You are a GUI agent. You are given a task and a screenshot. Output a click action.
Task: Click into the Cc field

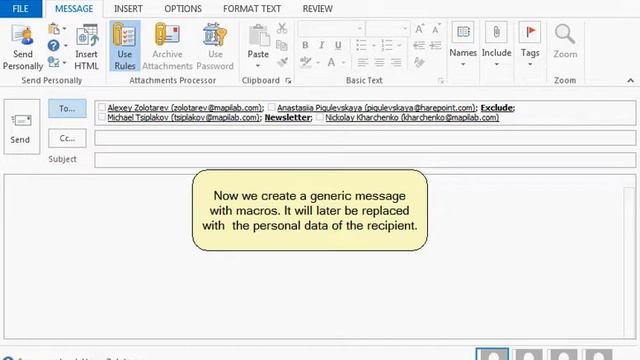(365, 138)
